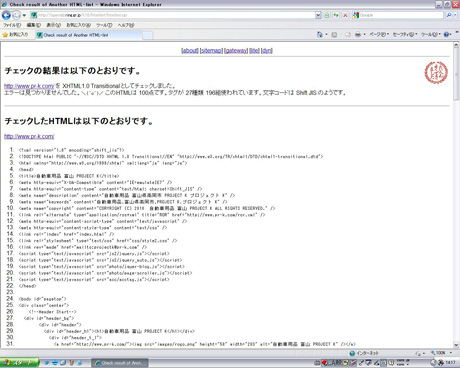The height and width of the screenshot is (368, 460).
Task: Open the [lite] link
Action: pos(254,51)
